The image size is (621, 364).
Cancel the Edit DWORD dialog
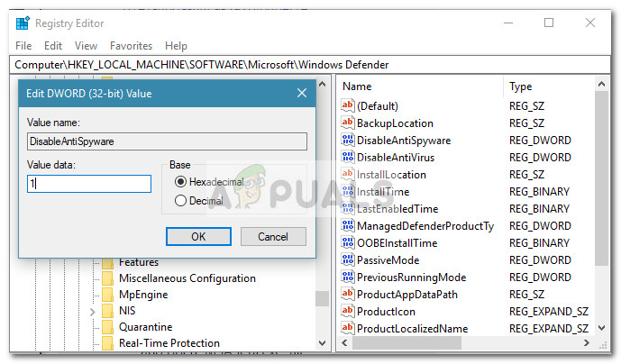pyautogui.click(x=273, y=236)
